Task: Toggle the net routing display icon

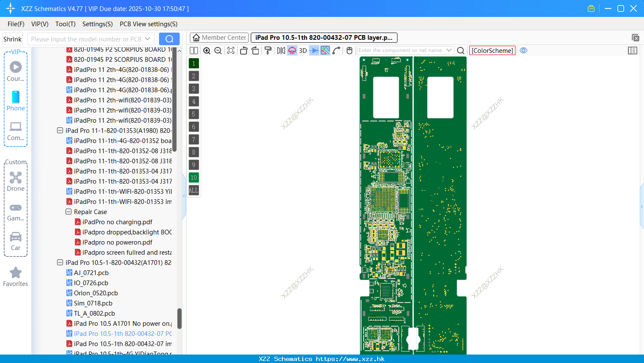Action: (x=325, y=50)
